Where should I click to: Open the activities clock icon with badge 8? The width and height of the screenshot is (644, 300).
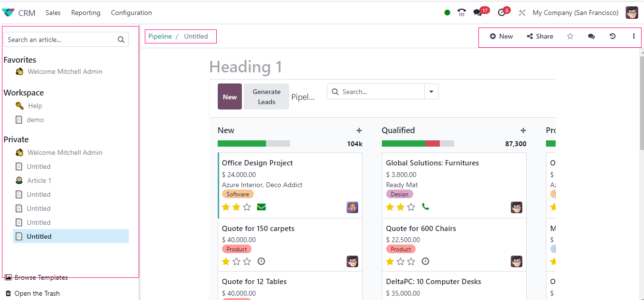(x=502, y=13)
